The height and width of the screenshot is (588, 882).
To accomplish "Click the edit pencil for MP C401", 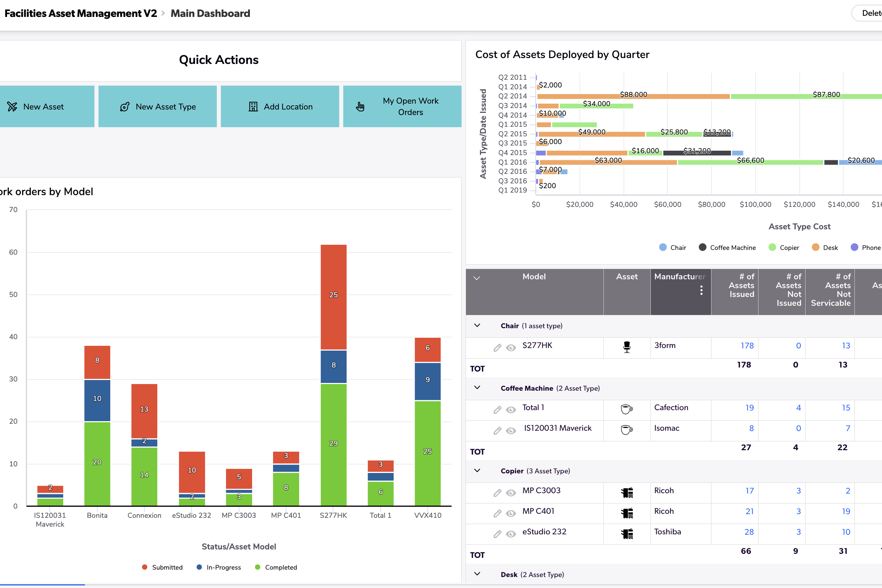I will (x=497, y=513).
